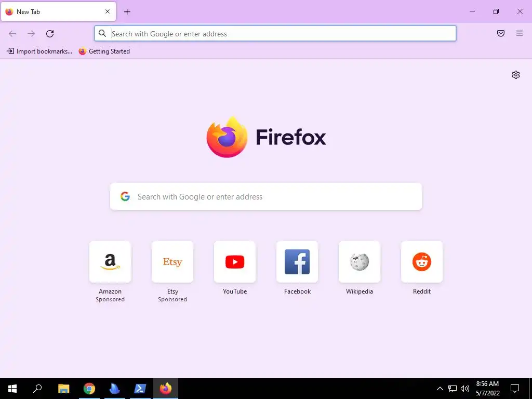
Task: Select the New Tab tab
Action: click(x=58, y=11)
